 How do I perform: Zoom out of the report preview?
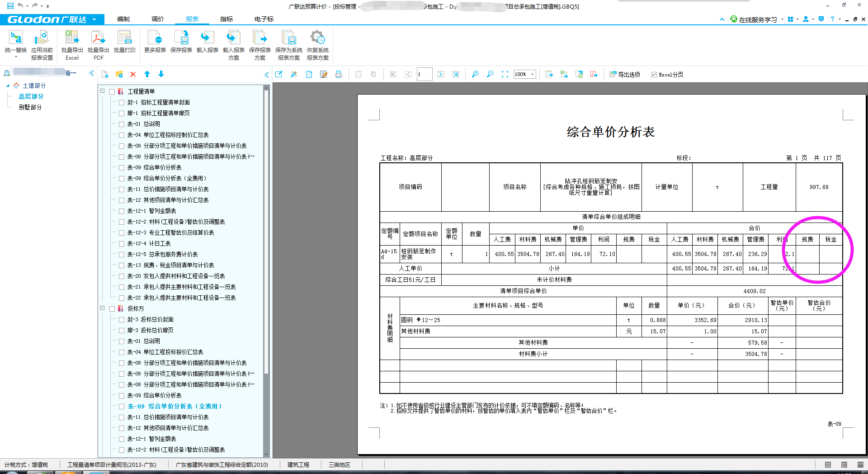tap(490, 74)
